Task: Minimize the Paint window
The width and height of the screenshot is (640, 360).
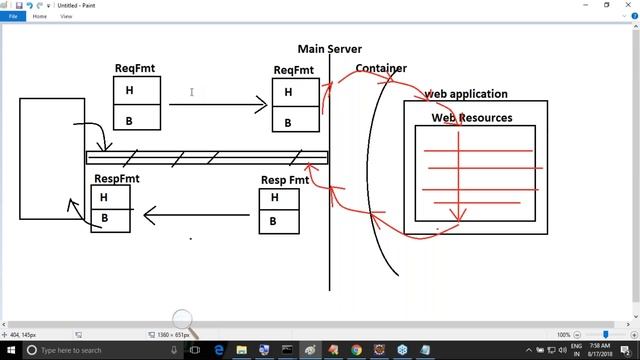Action: tap(586, 5)
